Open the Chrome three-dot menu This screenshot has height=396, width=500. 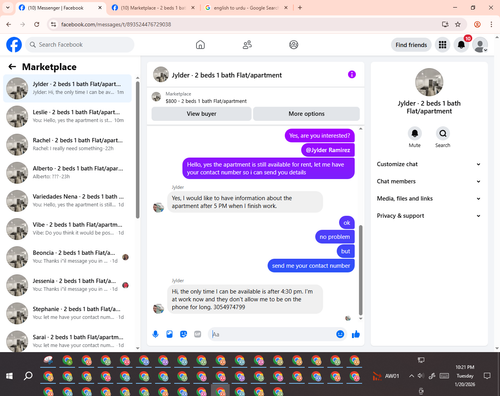click(491, 24)
